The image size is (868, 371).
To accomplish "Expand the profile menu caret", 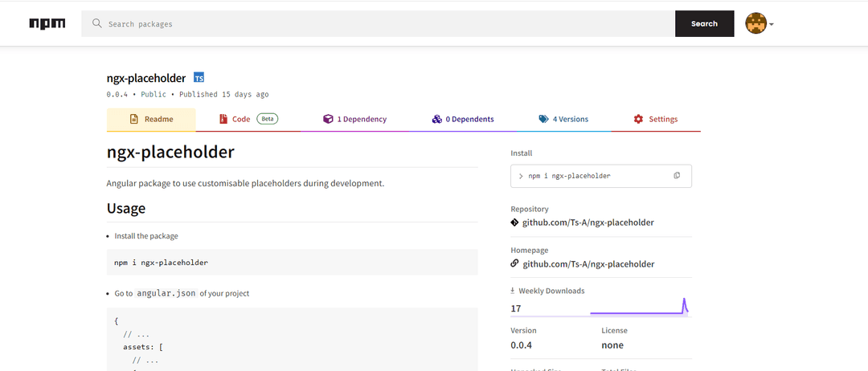I will coord(772,25).
